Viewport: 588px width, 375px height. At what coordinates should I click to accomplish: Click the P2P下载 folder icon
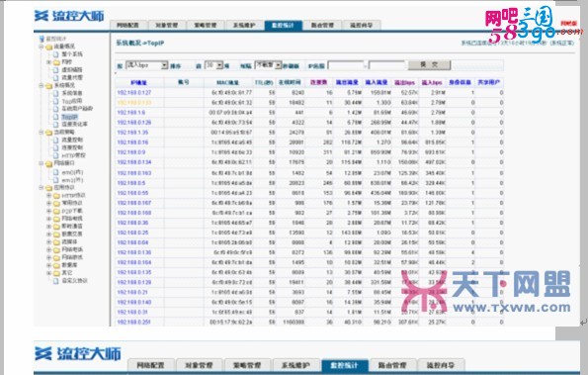tap(56, 211)
